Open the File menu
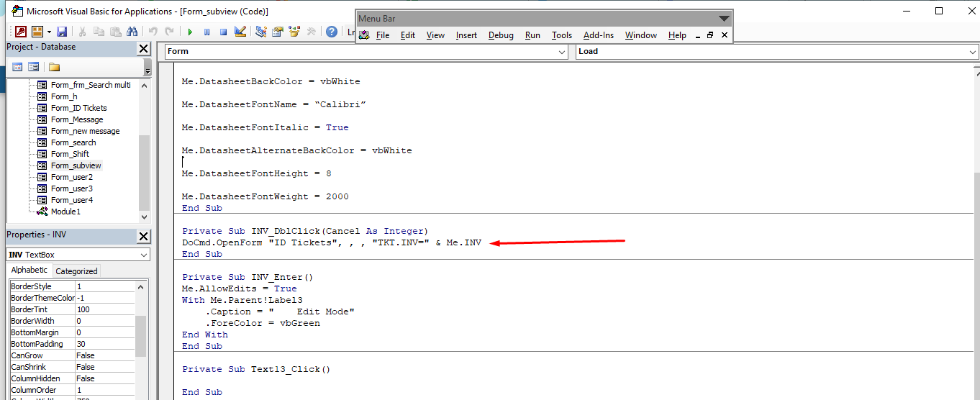The width and height of the screenshot is (980, 400). click(x=383, y=35)
